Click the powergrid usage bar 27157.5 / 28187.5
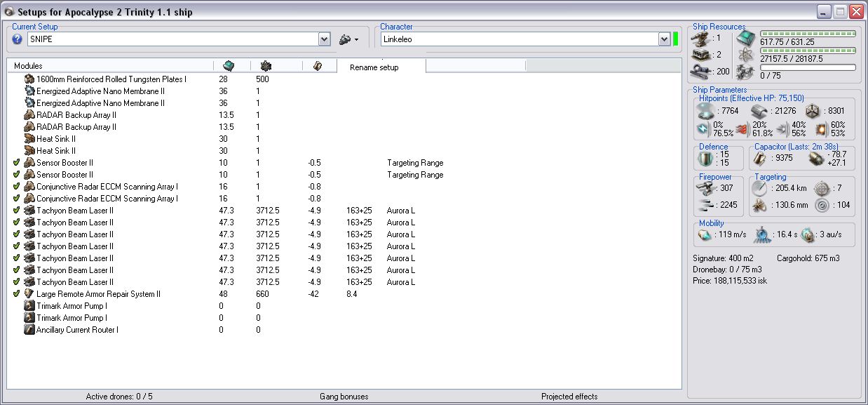868x405 pixels. tap(808, 51)
